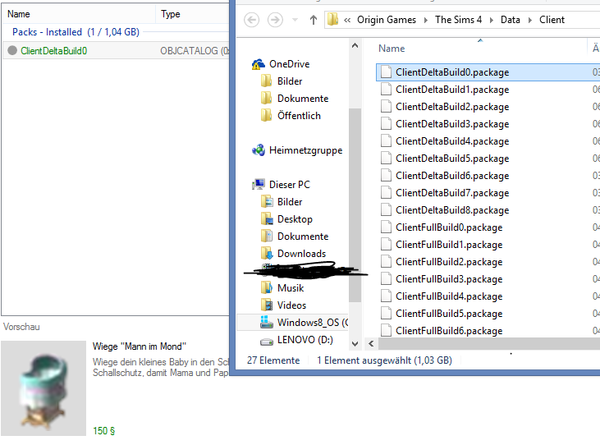Click navigation pane scroll down arrow
Image resolution: width=600 pixels, height=441 pixels.
355,343
